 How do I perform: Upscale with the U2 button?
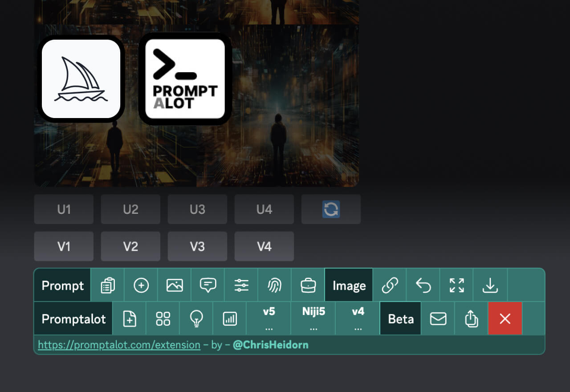click(x=130, y=209)
